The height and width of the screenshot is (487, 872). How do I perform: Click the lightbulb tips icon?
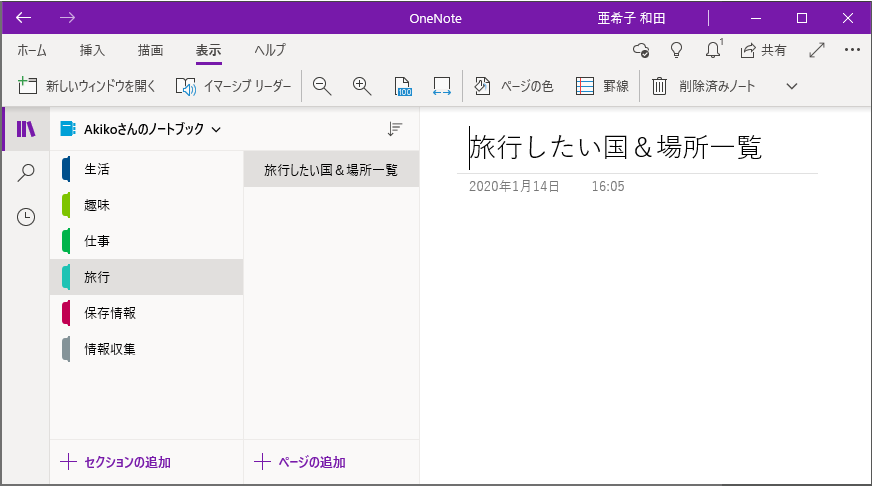point(677,50)
